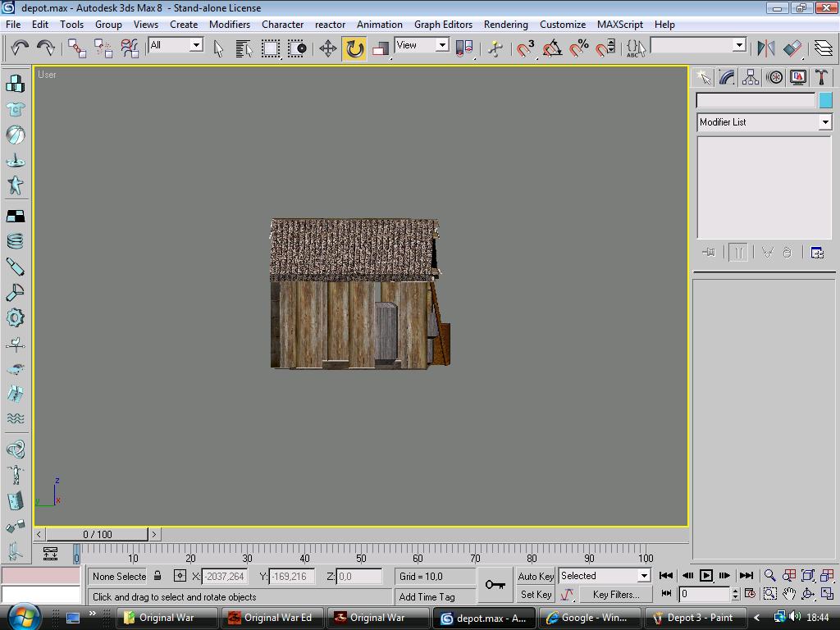
Task: Toggle the Selection Lock padlock
Action: (x=157, y=576)
